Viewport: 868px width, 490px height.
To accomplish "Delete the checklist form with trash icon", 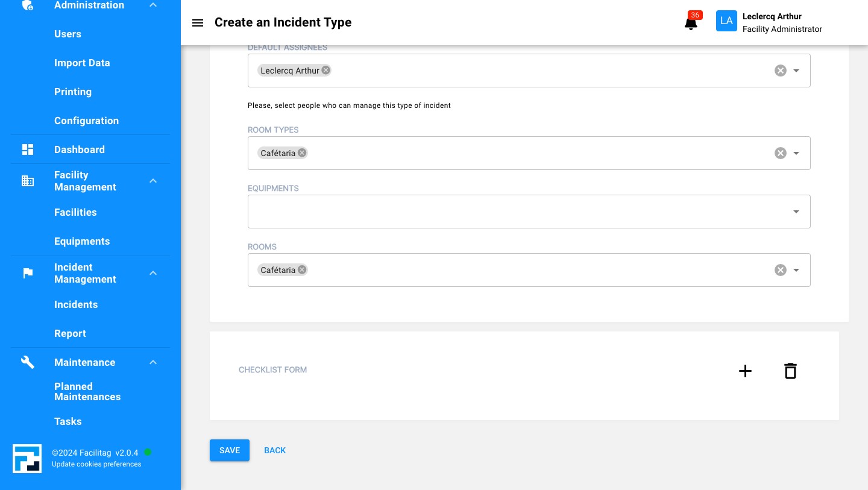I will tap(790, 371).
